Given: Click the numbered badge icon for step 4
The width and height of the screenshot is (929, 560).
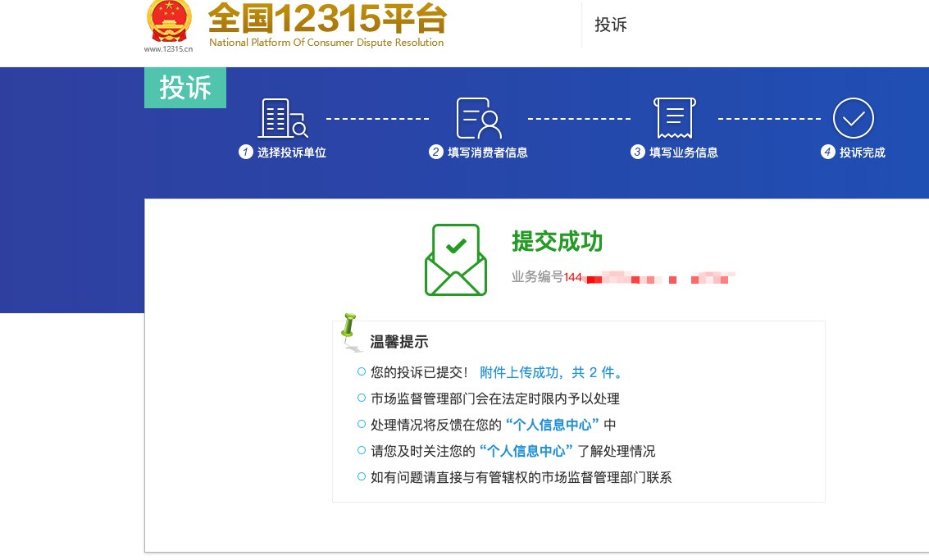Looking at the screenshot, I should pos(827,152).
